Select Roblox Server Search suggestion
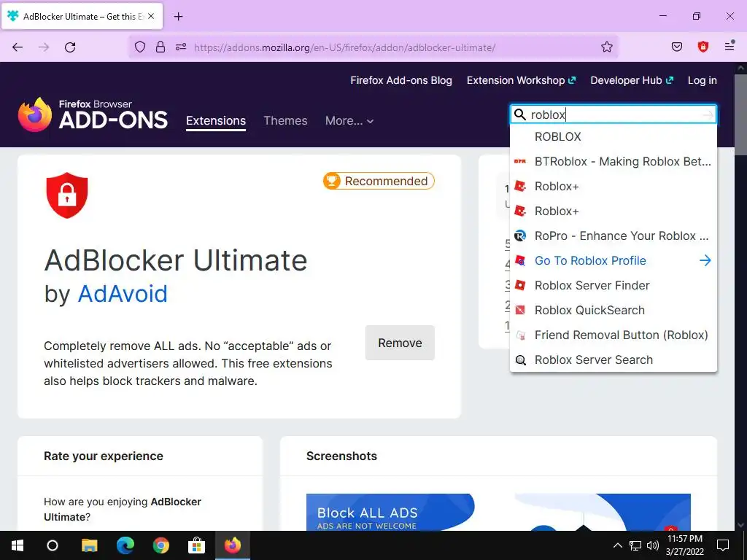Screen dimensions: 747x560 click(x=613, y=359)
